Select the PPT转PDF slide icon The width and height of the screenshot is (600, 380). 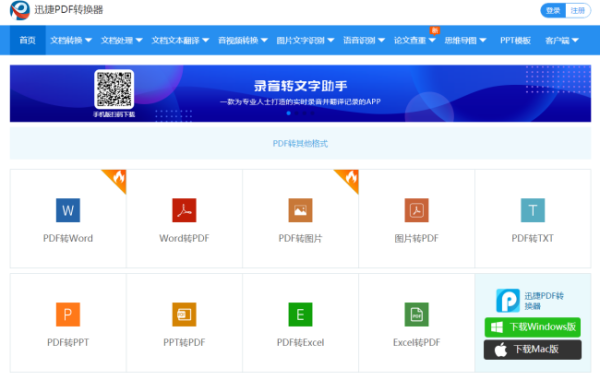pos(184,314)
